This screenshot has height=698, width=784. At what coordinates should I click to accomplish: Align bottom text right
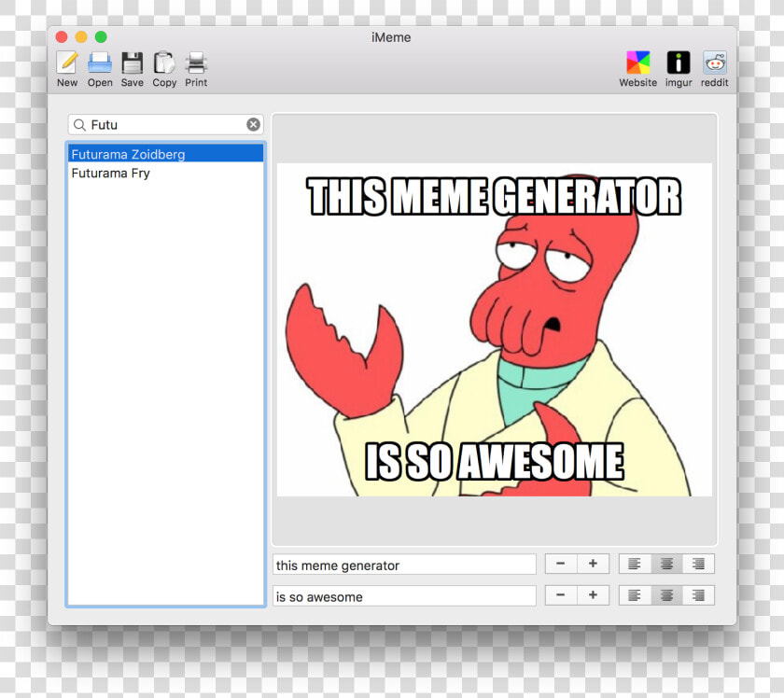click(x=698, y=595)
